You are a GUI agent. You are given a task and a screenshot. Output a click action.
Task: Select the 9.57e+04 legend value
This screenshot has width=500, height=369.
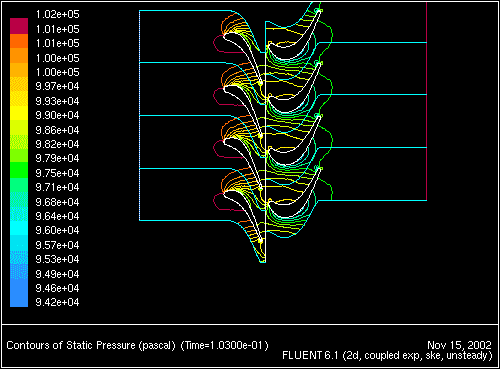57,245
